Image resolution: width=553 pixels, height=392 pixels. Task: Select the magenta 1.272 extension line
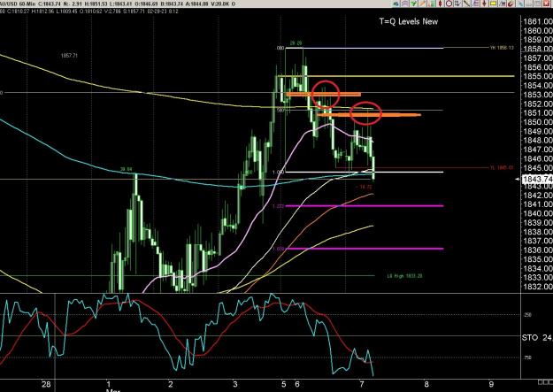pyautogui.click(x=365, y=205)
